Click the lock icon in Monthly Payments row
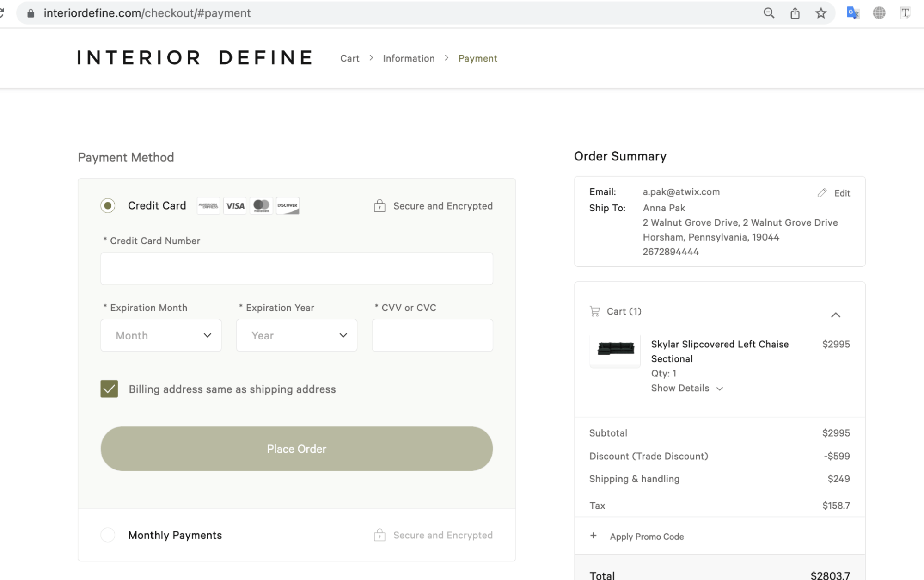924x580 pixels. [x=379, y=535]
